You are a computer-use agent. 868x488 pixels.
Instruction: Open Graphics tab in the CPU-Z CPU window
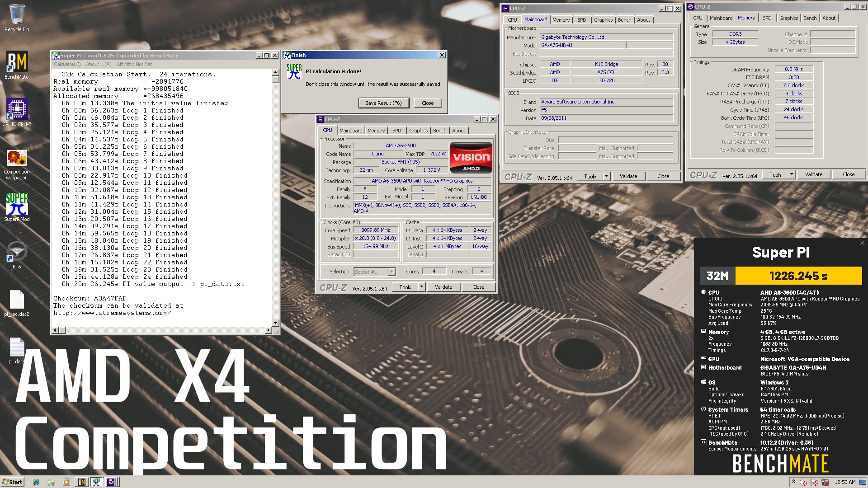click(x=418, y=131)
